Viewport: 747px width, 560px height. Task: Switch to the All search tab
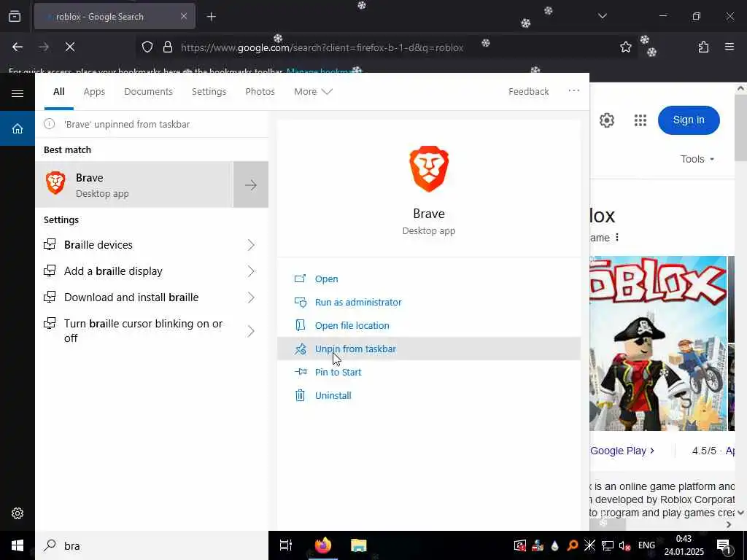point(58,91)
